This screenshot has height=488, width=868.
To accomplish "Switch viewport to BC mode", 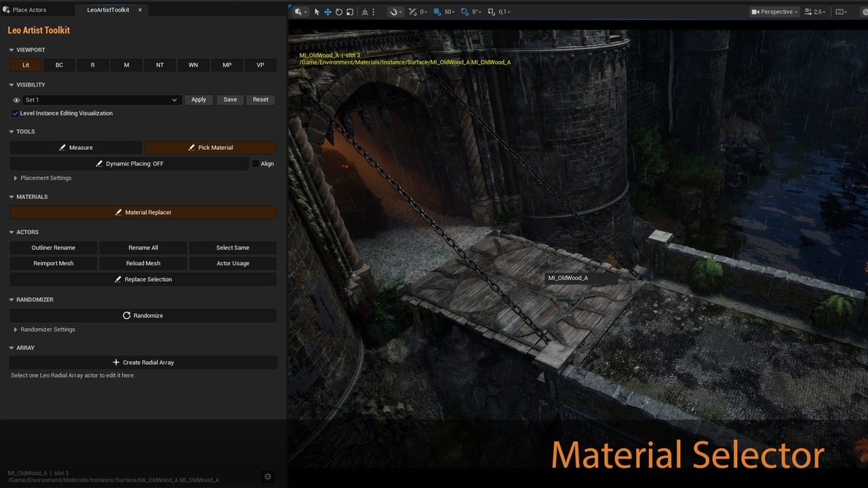I will click(x=59, y=65).
